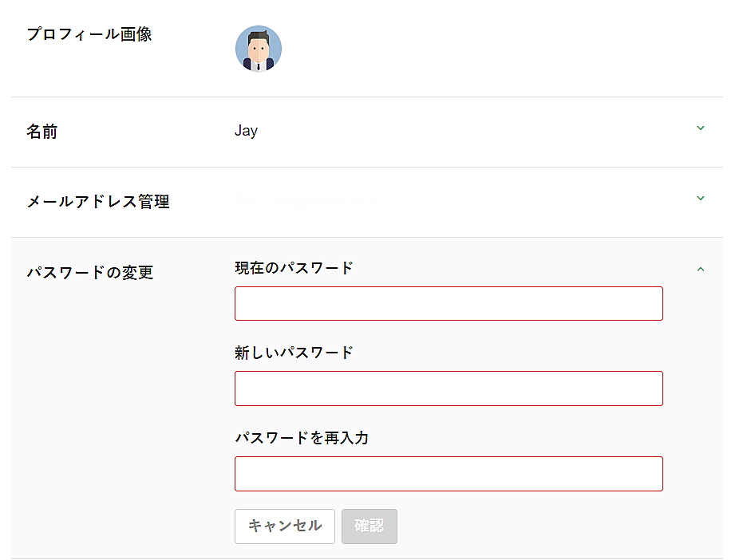Click the 現在のパスワード field label

[294, 268]
